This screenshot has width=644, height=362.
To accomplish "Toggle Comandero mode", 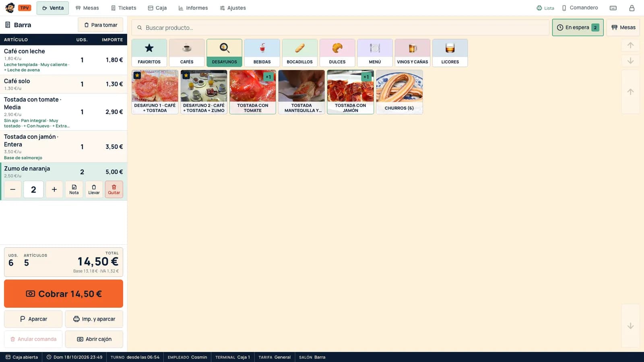I will (580, 8).
